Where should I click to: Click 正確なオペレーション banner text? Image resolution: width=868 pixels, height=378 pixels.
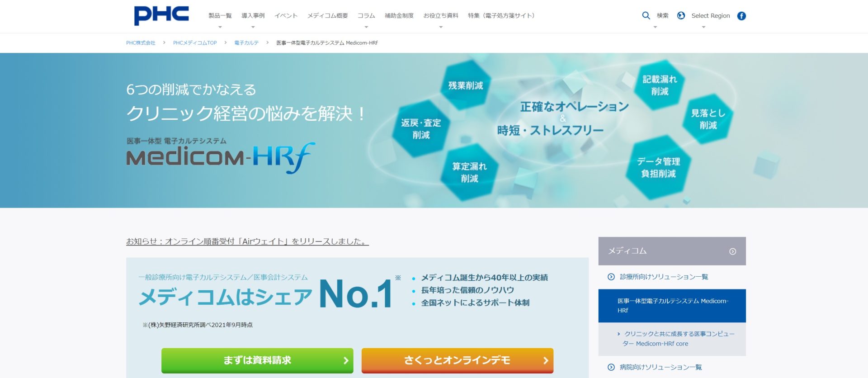coord(574,107)
